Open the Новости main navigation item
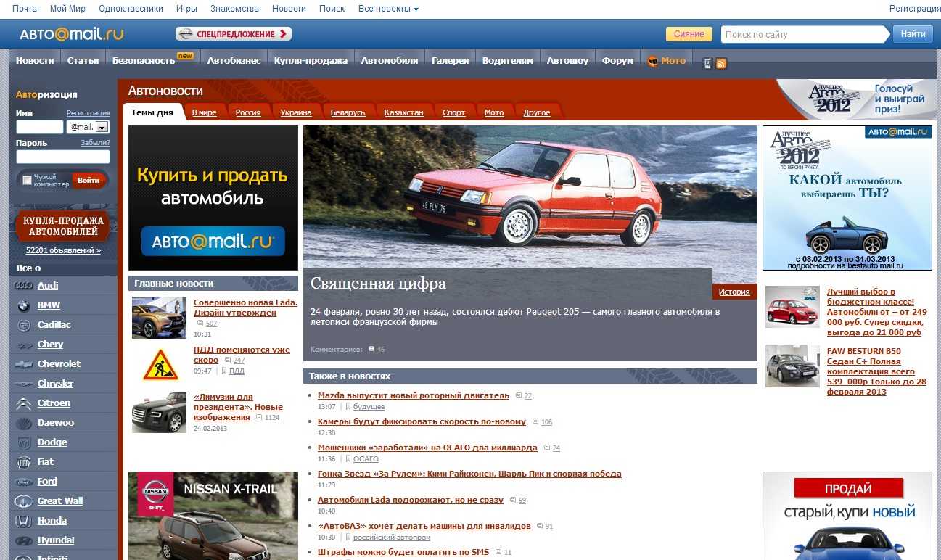This screenshot has width=941, height=560. pyautogui.click(x=35, y=61)
